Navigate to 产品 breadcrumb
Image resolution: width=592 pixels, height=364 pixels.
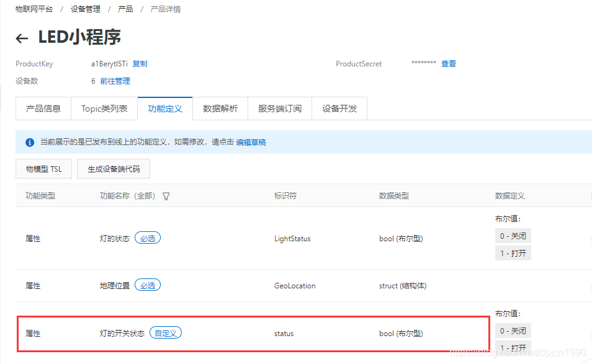tap(125, 9)
